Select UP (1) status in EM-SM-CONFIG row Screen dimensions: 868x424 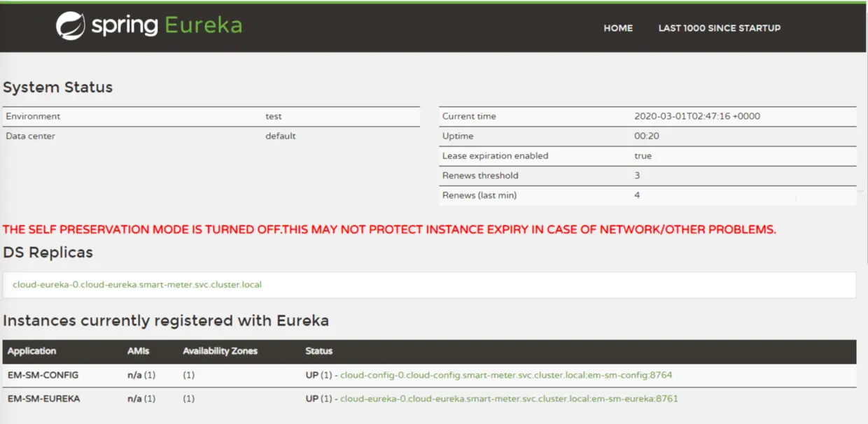pyautogui.click(x=318, y=375)
